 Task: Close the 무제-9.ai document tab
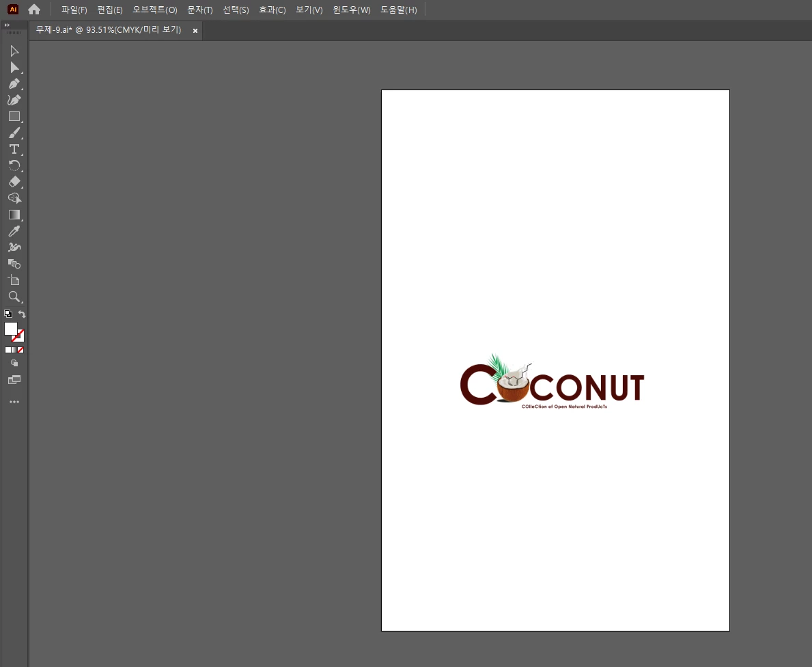tap(195, 31)
